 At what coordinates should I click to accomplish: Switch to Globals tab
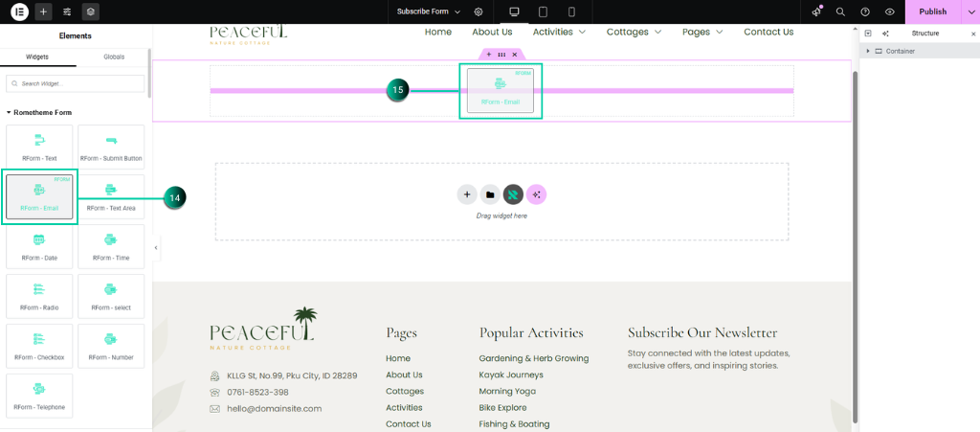pos(114,57)
